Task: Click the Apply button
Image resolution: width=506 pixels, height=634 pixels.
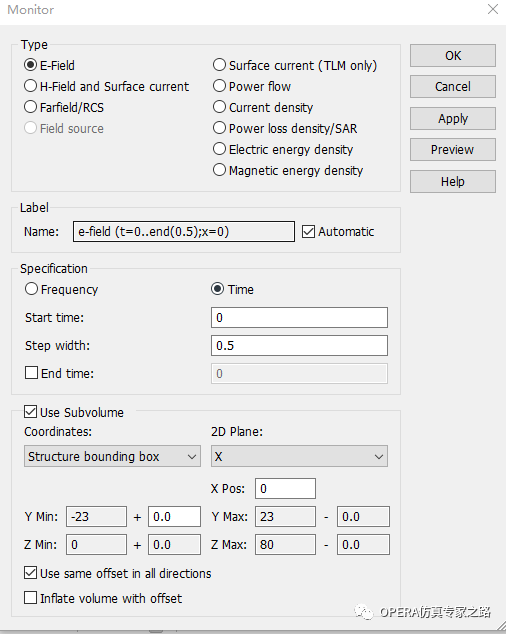Action: [453, 118]
